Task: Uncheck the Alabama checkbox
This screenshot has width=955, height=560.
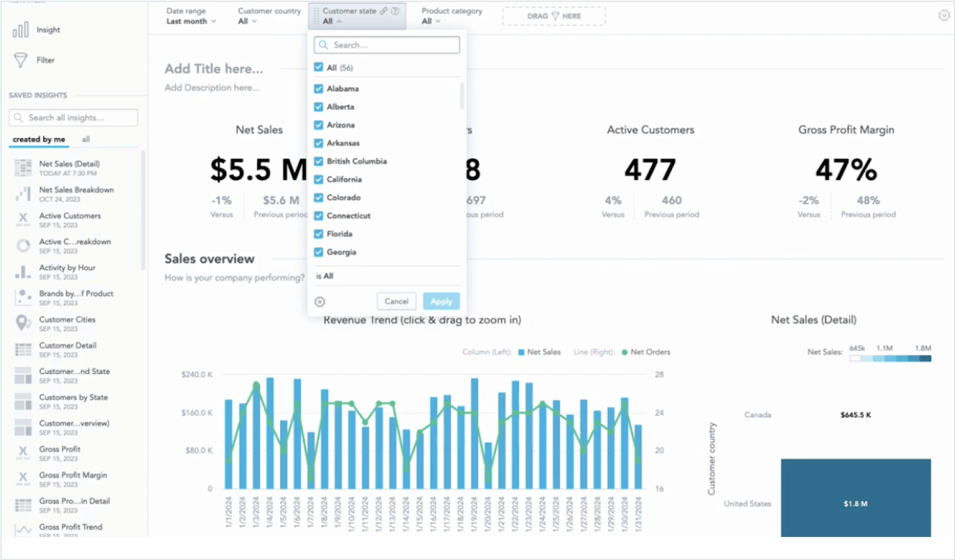Action: (x=319, y=89)
